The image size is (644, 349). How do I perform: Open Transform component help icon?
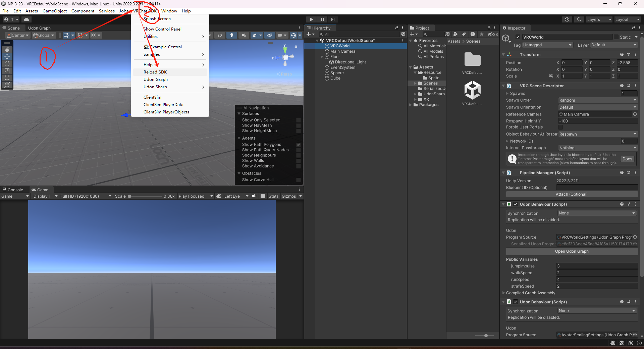pos(622,54)
